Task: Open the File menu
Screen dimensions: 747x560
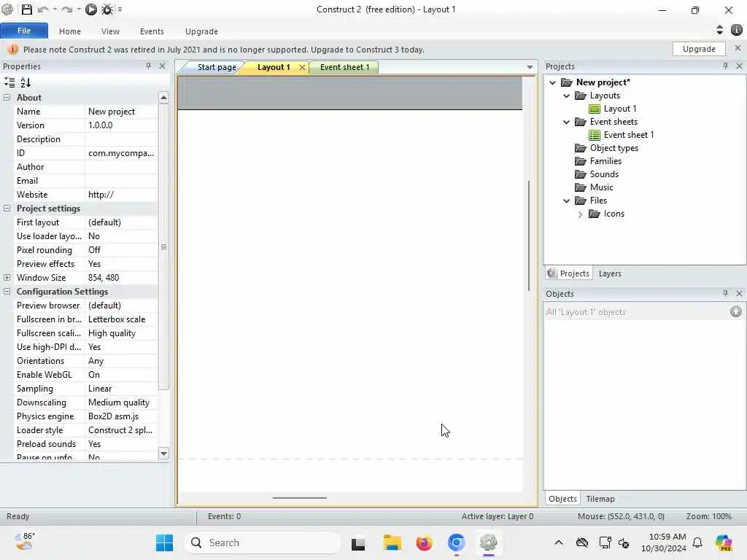Action: (x=24, y=31)
